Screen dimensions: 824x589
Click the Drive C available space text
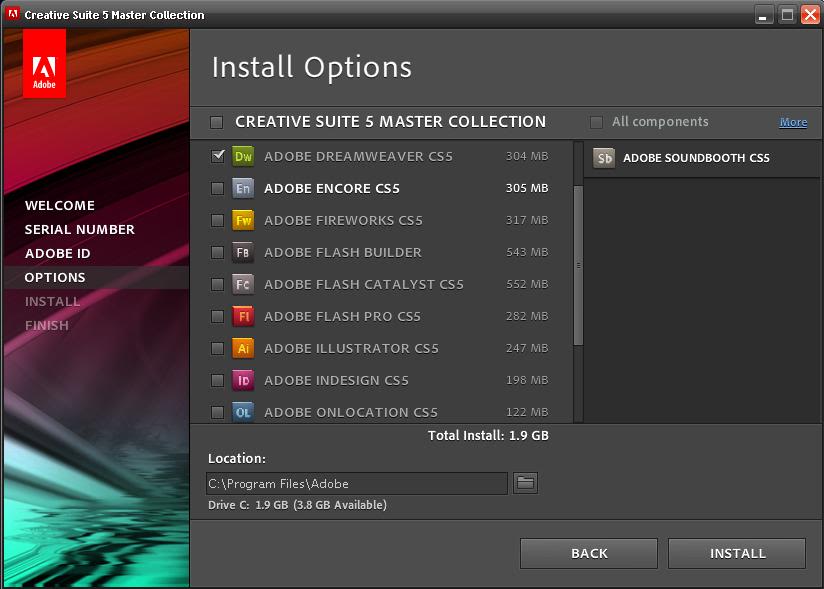coord(297,505)
